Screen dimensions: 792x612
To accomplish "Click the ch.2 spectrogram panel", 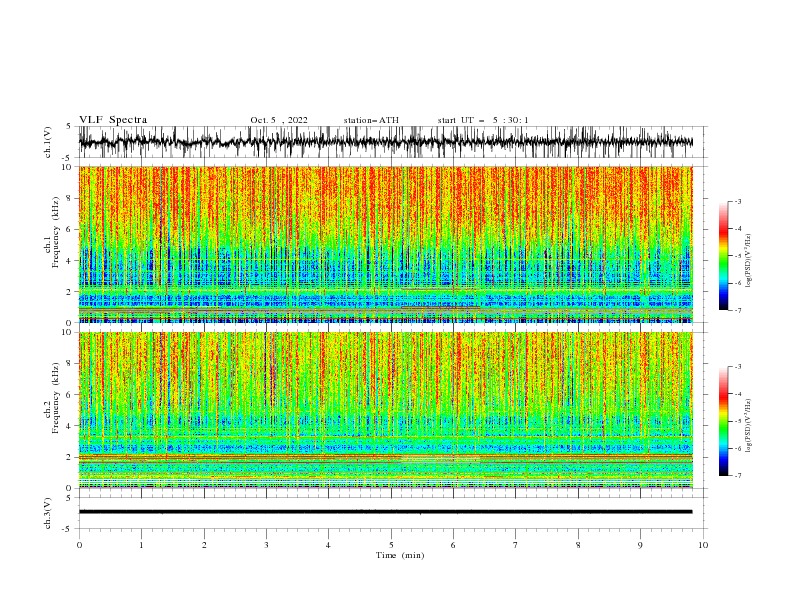I will point(385,410).
